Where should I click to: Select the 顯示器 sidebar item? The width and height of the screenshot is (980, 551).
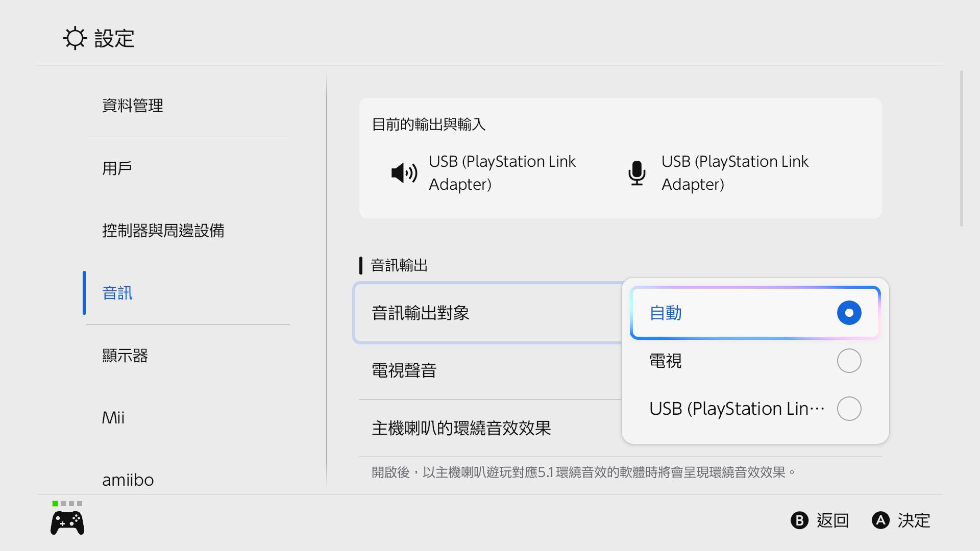point(125,356)
